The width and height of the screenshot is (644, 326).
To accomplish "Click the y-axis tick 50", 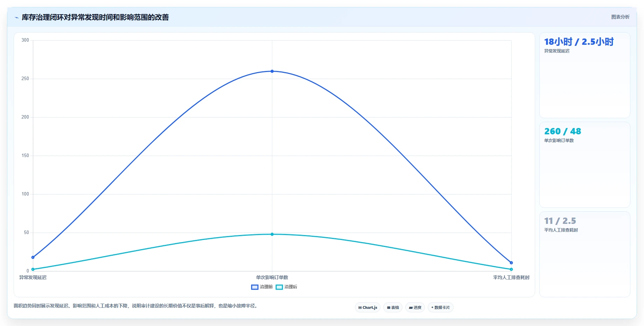I will point(27,233).
